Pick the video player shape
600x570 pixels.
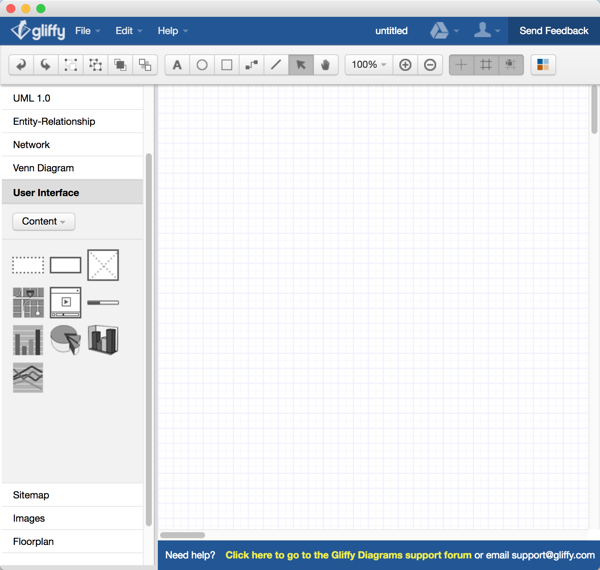(x=65, y=303)
